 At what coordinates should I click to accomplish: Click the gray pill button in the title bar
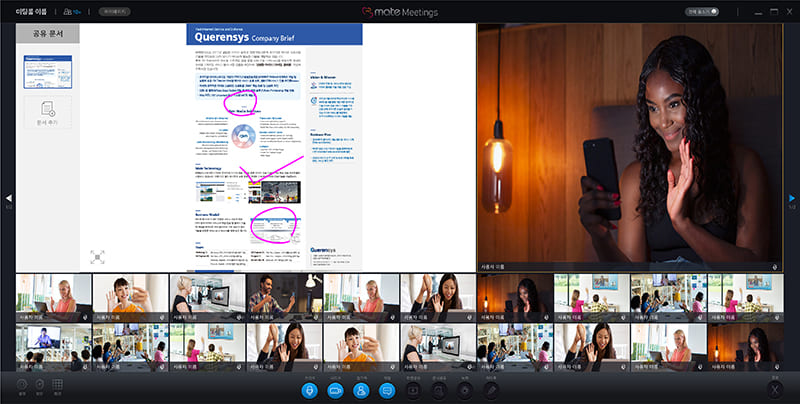114,11
